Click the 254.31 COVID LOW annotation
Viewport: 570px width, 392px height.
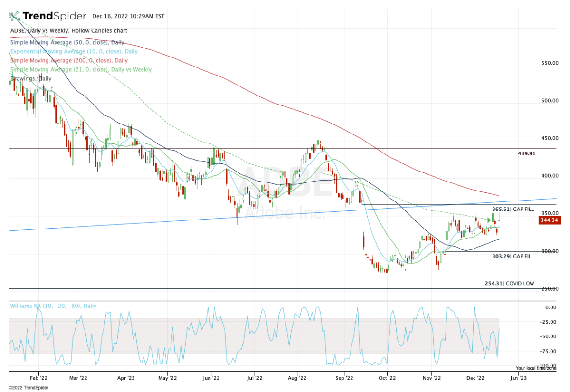[x=508, y=283]
